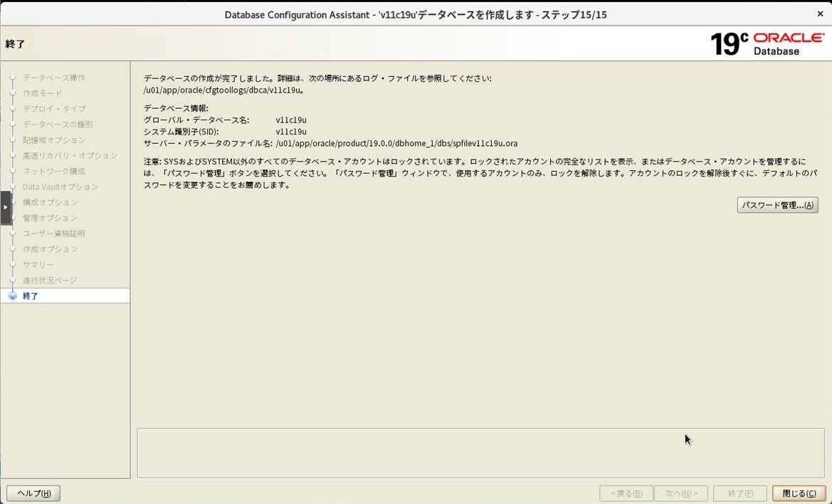The width and height of the screenshot is (832, 504).
Task: Select the 高速リカバリ・オプション step
Action: (x=70, y=155)
